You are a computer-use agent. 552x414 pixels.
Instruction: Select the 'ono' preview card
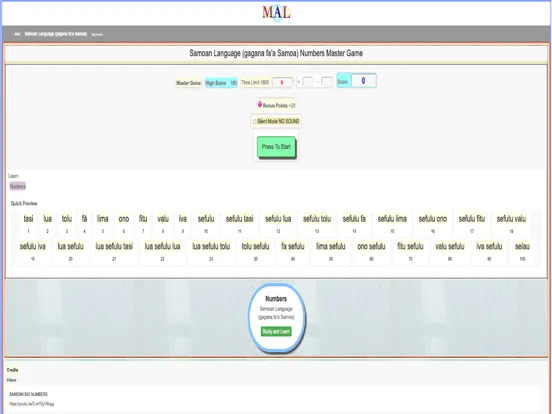tap(124, 224)
